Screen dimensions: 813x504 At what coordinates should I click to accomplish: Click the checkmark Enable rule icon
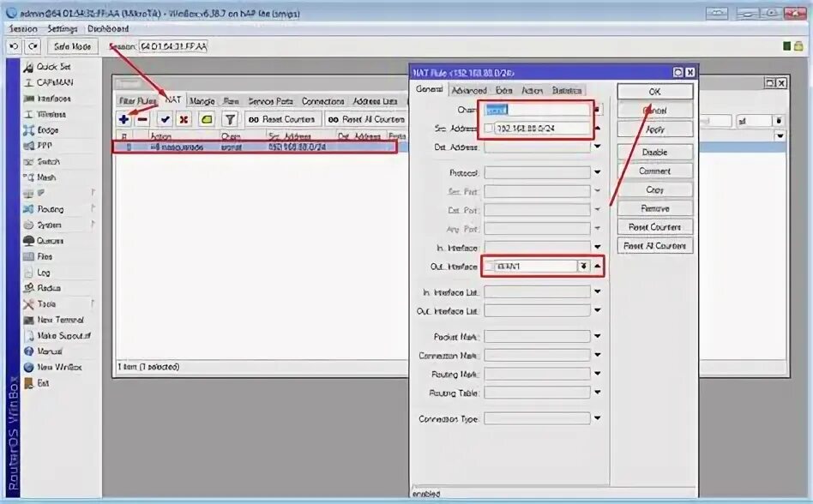165,120
